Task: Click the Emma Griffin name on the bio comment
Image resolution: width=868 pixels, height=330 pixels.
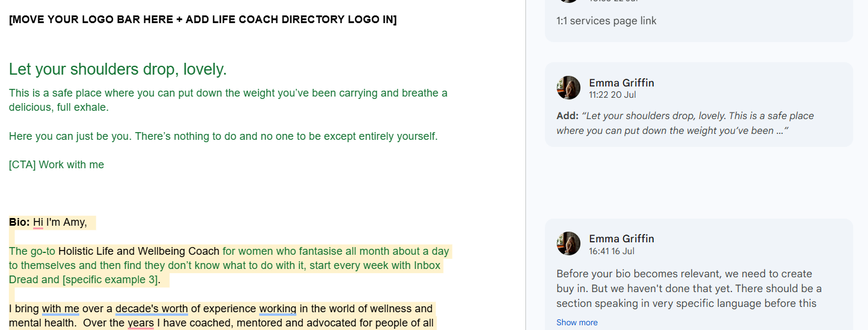Action: (x=621, y=238)
